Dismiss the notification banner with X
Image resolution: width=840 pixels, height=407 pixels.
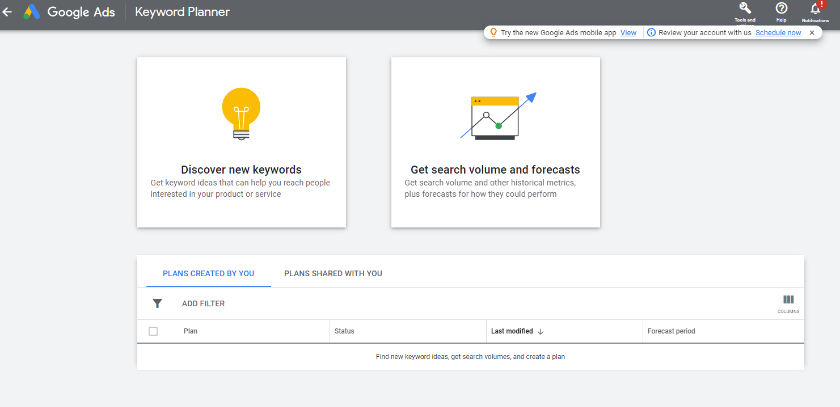(x=812, y=33)
